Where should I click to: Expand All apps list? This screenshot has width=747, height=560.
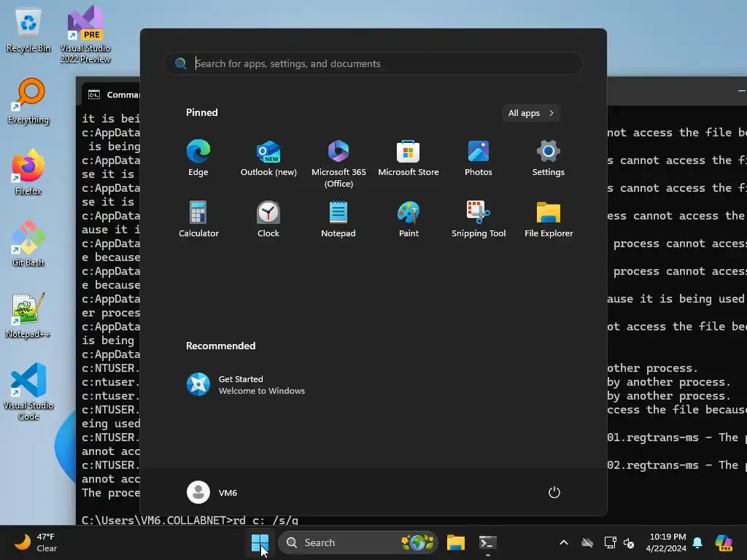point(531,113)
